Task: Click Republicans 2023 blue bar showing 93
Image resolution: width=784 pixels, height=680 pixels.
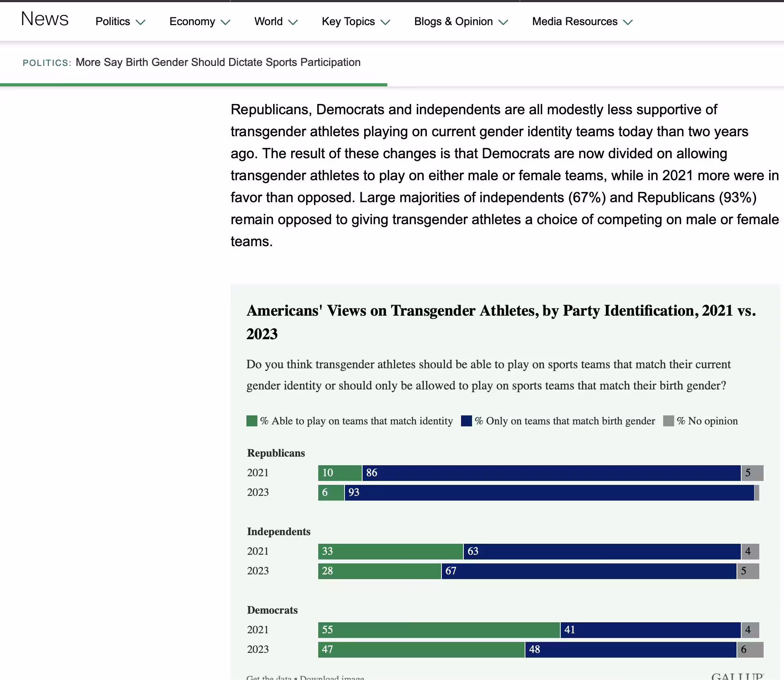Action: pyautogui.click(x=549, y=493)
